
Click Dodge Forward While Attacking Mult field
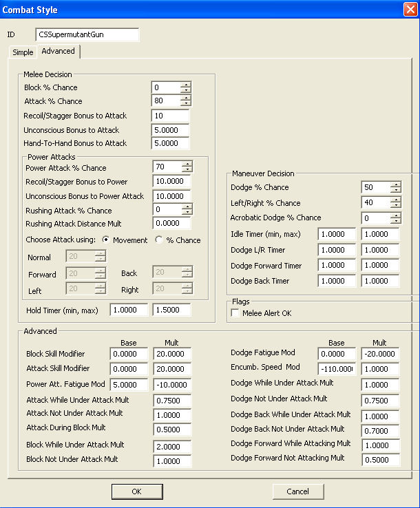(381, 445)
